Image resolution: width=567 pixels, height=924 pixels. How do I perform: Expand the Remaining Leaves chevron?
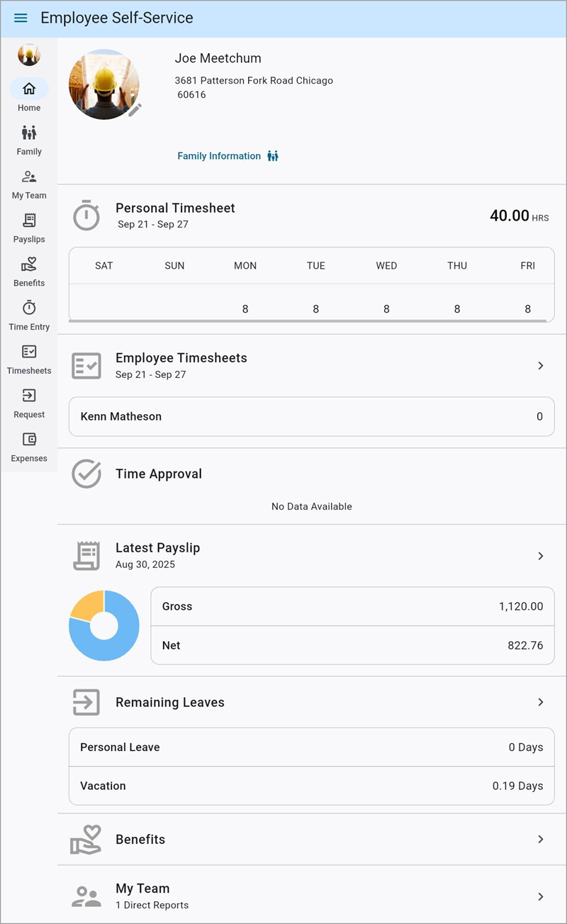pos(540,702)
